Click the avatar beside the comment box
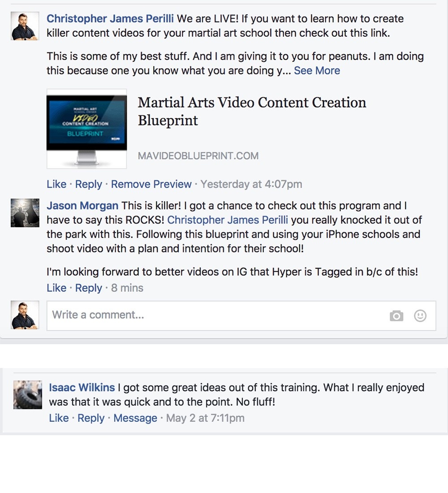448x493 pixels. coord(25,315)
